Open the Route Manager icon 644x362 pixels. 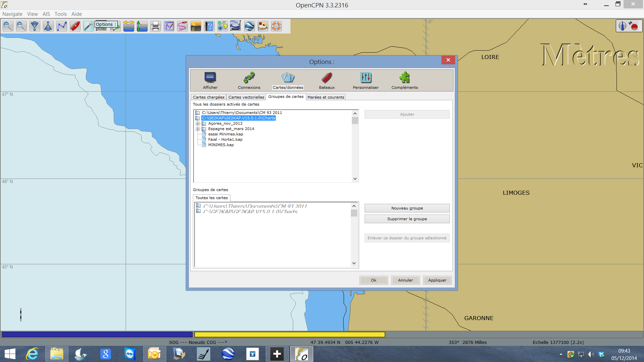click(x=169, y=26)
